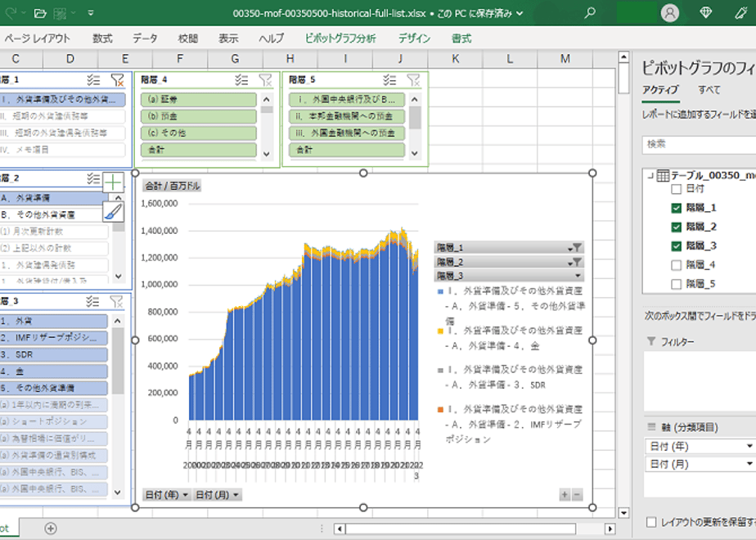The height and width of the screenshot is (540, 756).
Task: Select A. 外貨準備 in 階層_2 slicer
Action: click(x=54, y=198)
